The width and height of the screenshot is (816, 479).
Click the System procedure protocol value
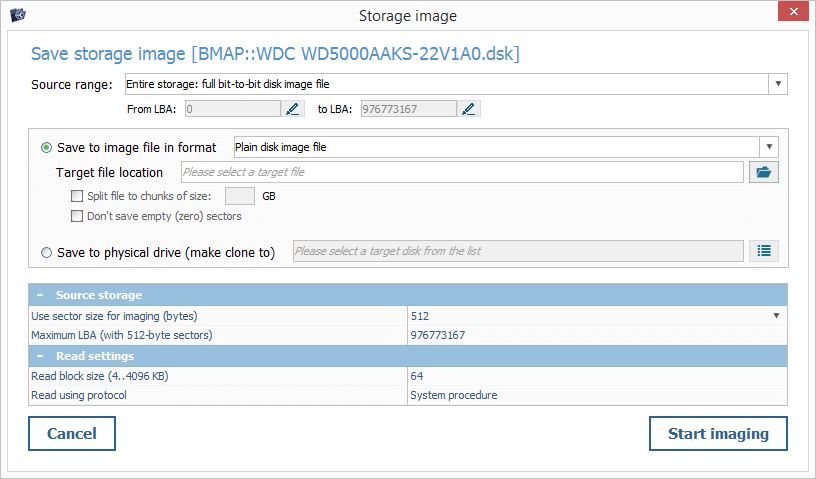pyautogui.click(x=454, y=395)
